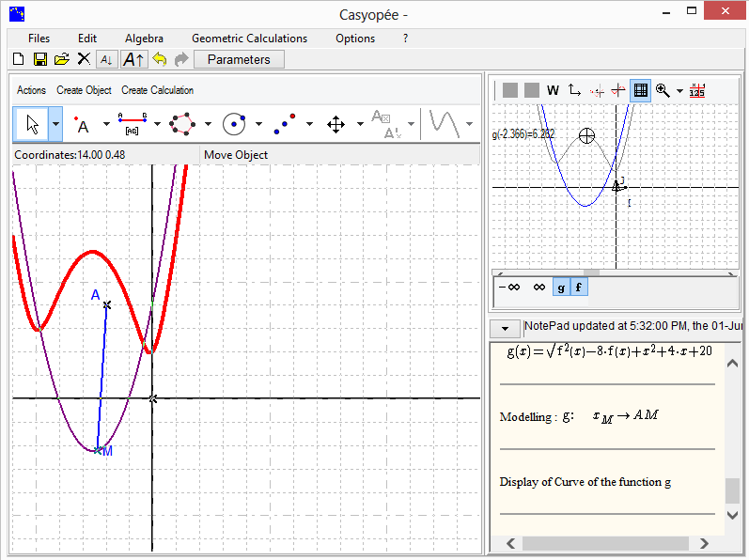
Task: Select the polygon tool
Action: tap(182, 124)
